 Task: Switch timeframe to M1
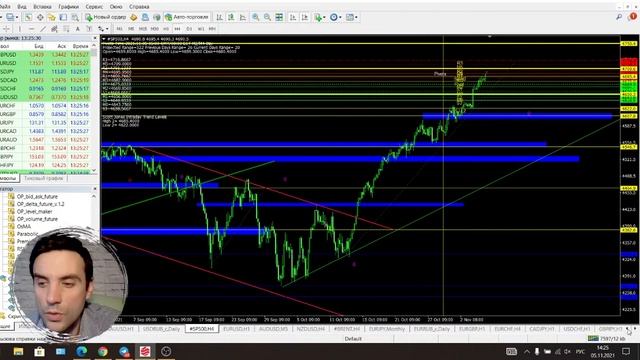[120, 29]
